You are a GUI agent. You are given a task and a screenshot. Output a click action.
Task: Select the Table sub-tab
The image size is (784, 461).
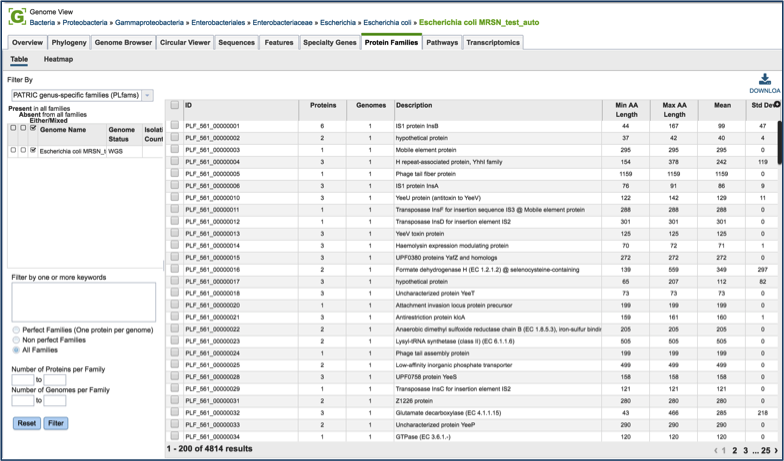point(19,59)
